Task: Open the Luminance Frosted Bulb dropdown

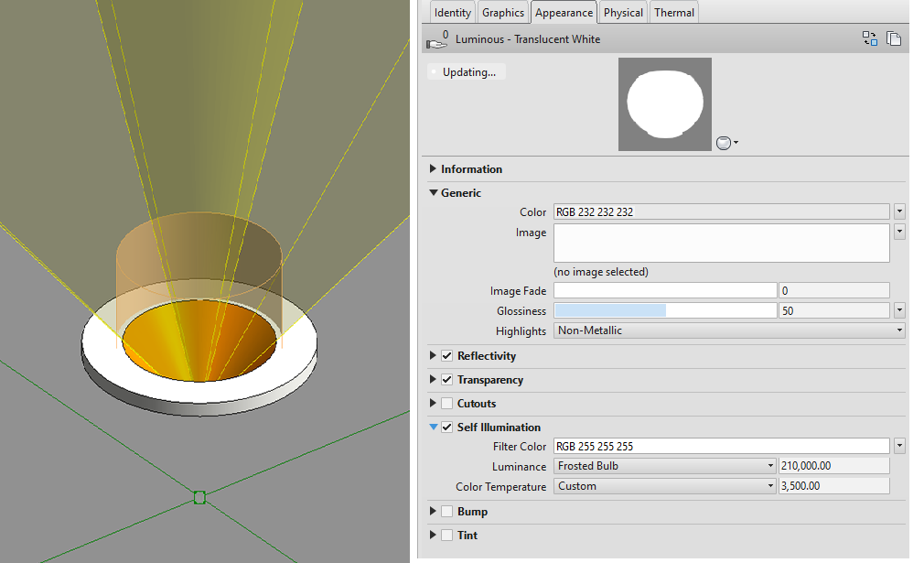Action: pyautogui.click(x=665, y=466)
